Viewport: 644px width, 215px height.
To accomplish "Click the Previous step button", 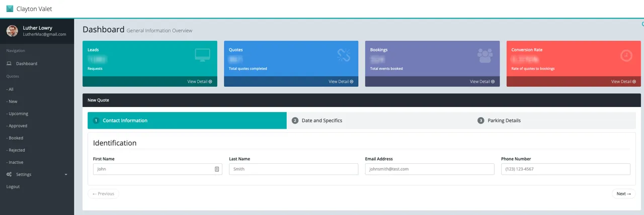I will tap(104, 194).
